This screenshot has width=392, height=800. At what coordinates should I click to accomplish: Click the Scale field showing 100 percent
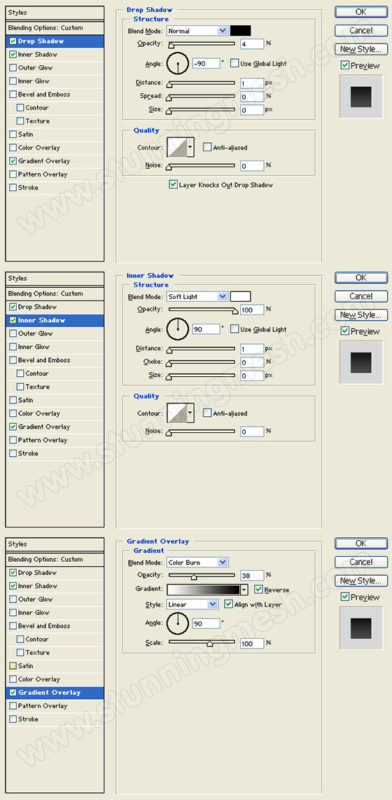[x=252, y=643]
